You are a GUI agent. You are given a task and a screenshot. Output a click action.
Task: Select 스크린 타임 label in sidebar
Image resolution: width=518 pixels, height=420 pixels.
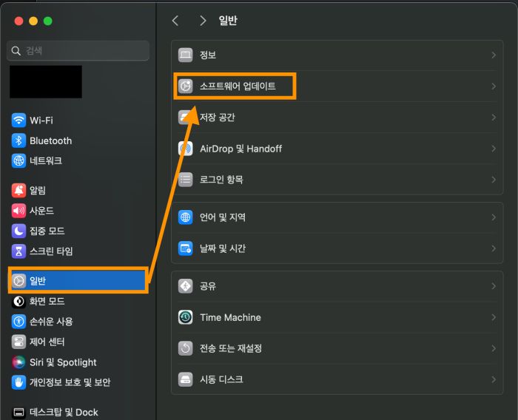[x=51, y=251]
